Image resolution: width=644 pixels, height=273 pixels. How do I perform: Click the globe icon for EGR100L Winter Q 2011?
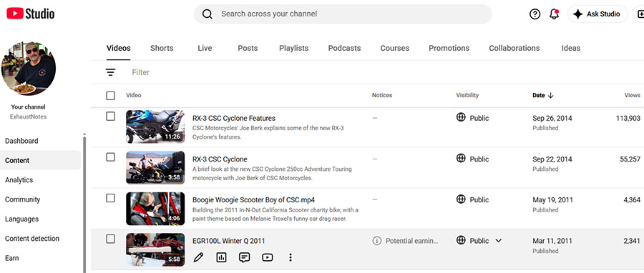coord(461,240)
